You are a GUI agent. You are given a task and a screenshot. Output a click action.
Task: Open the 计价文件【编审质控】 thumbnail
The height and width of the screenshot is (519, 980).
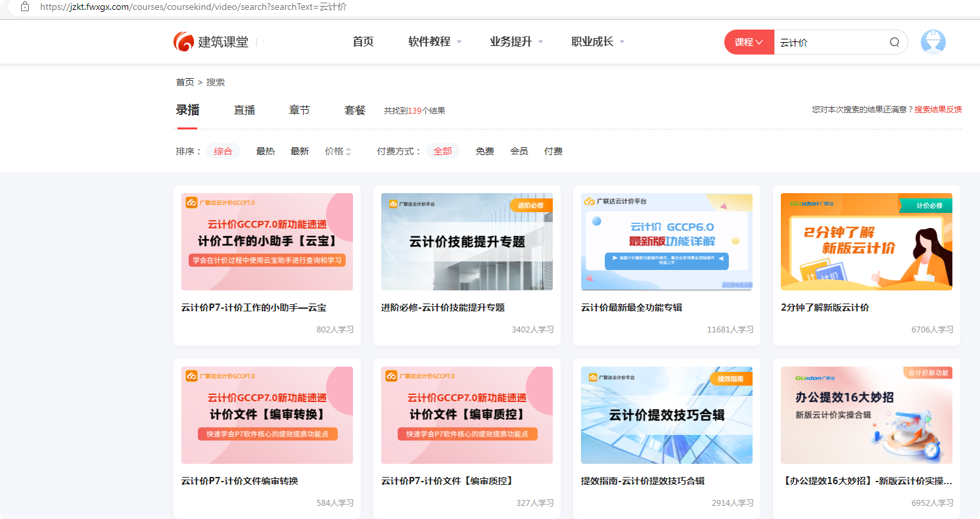point(467,415)
